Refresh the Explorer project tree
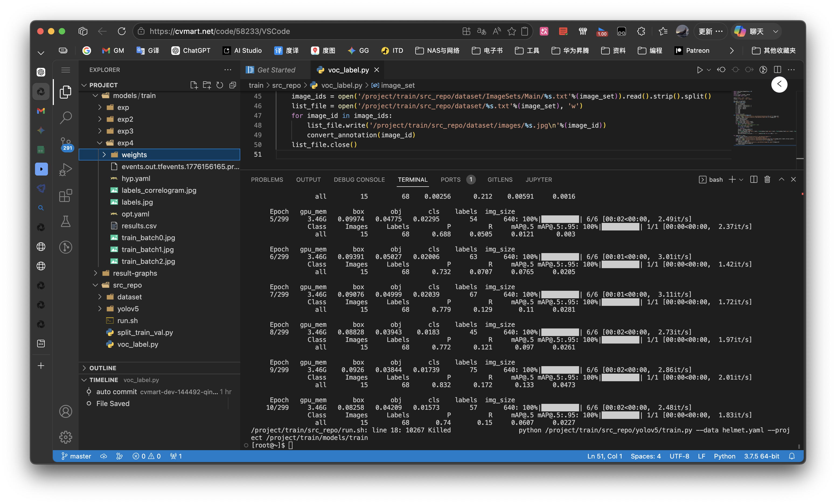Image resolution: width=836 pixels, height=504 pixels. (x=220, y=85)
